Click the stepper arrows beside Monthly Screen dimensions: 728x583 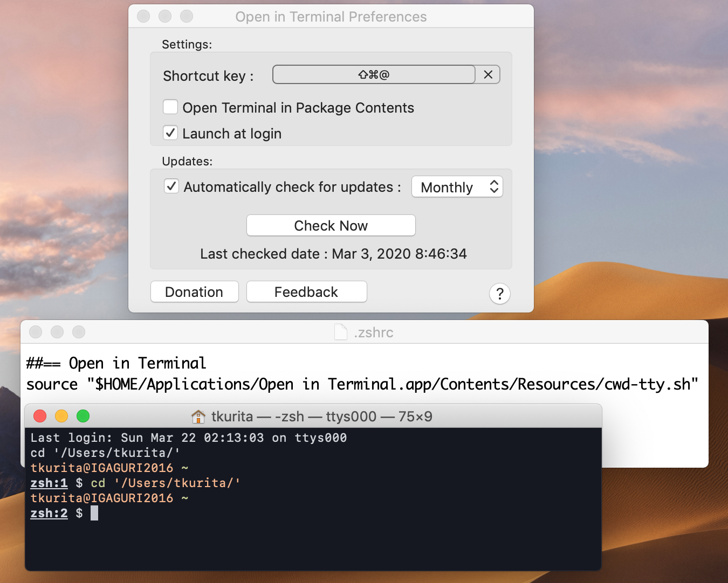[493, 186]
